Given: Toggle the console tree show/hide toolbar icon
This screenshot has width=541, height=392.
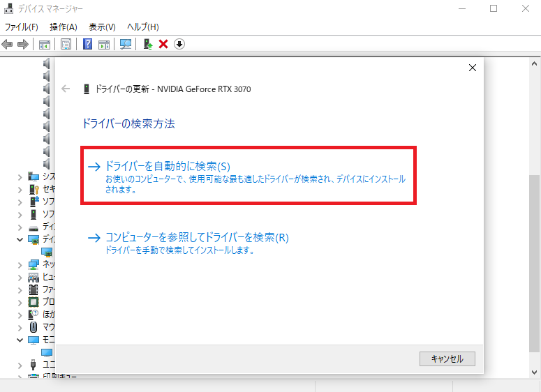Looking at the screenshot, I should click(45, 44).
